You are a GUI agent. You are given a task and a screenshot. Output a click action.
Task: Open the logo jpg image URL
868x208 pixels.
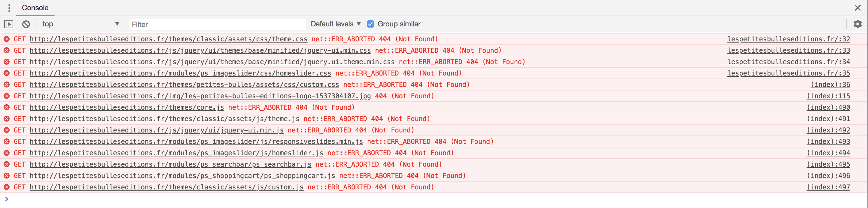pyautogui.click(x=200, y=96)
